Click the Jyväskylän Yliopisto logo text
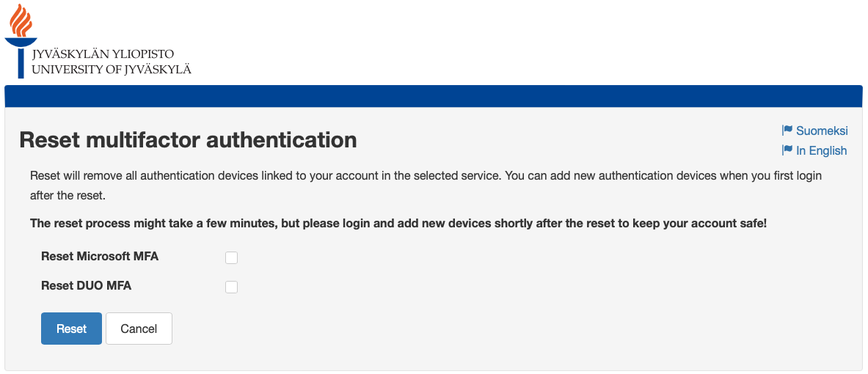The width and height of the screenshot is (868, 374). point(103,54)
